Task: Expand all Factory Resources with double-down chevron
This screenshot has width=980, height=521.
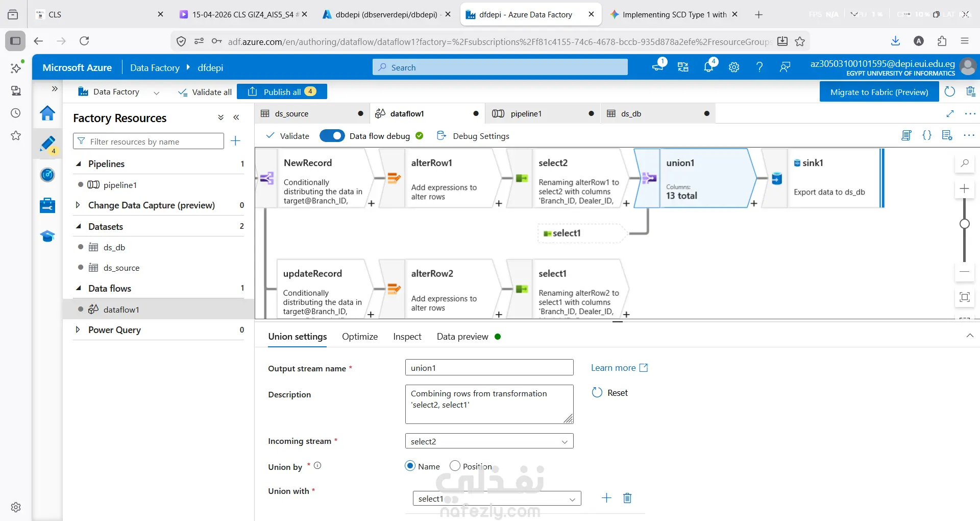Action: pyautogui.click(x=221, y=117)
